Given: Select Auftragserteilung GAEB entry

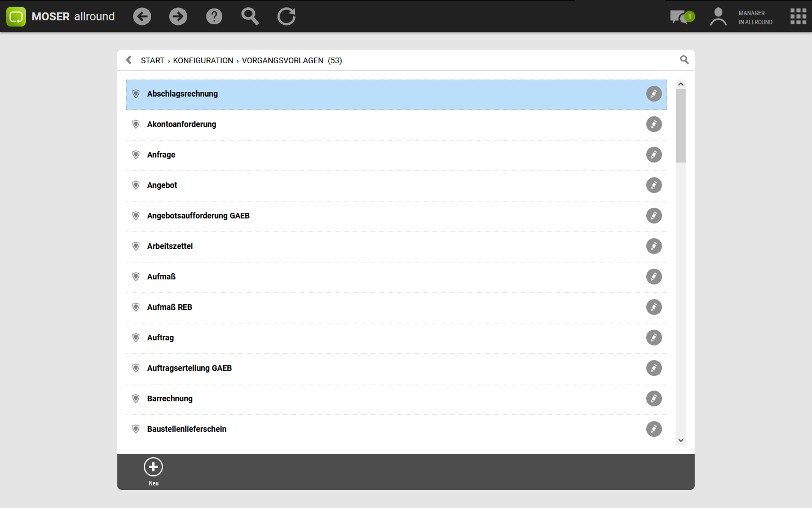Looking at the screenshot, I should (396, 369).
